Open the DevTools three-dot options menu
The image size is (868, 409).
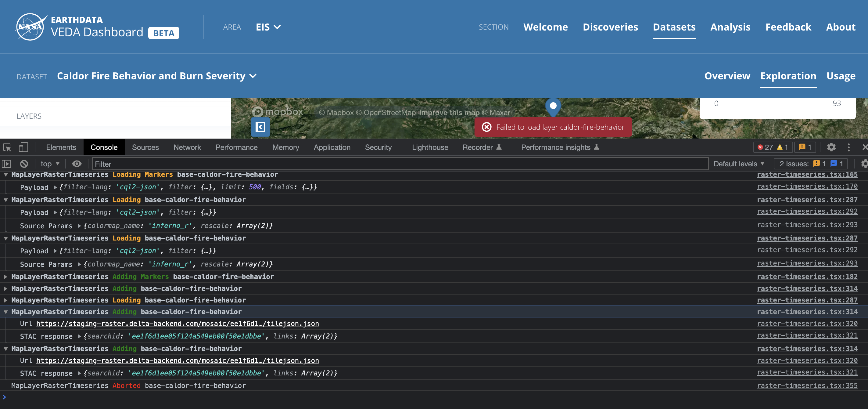pyautogui.click(x=849, y=147)
